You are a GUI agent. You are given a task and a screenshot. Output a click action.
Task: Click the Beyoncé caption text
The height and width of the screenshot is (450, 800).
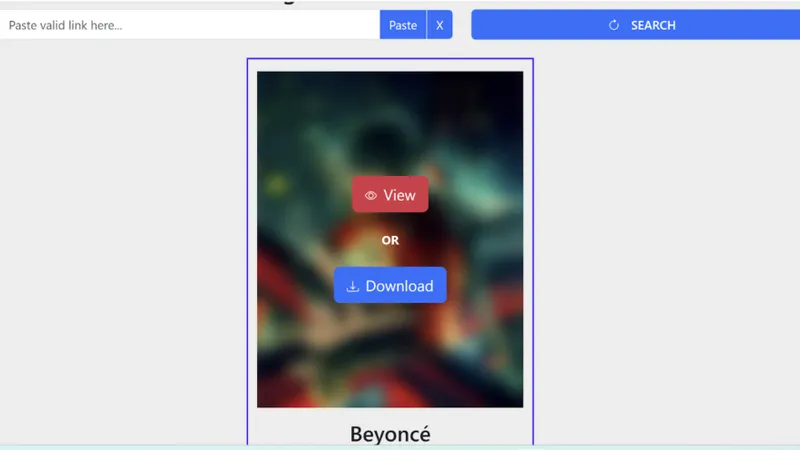coord(390,434)
